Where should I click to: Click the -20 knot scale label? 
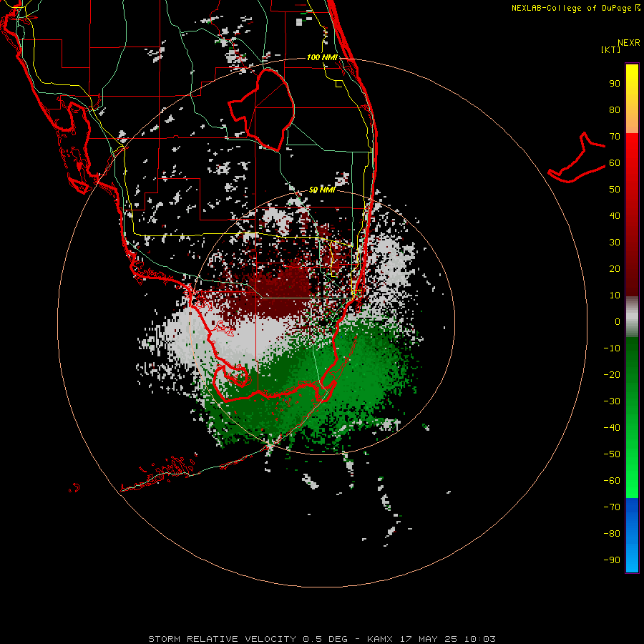(x=612, y=375)
